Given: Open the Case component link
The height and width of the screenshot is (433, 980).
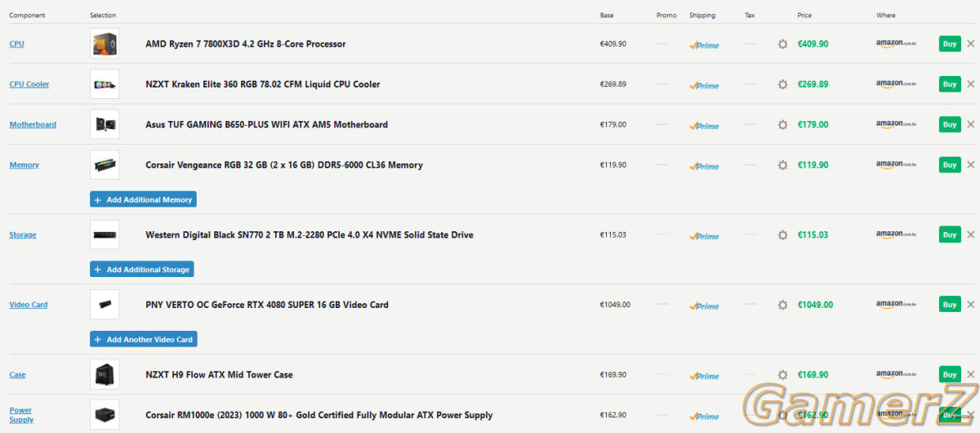Looking at the screenshot, I should pyautogui.click(x=17, y=375).
